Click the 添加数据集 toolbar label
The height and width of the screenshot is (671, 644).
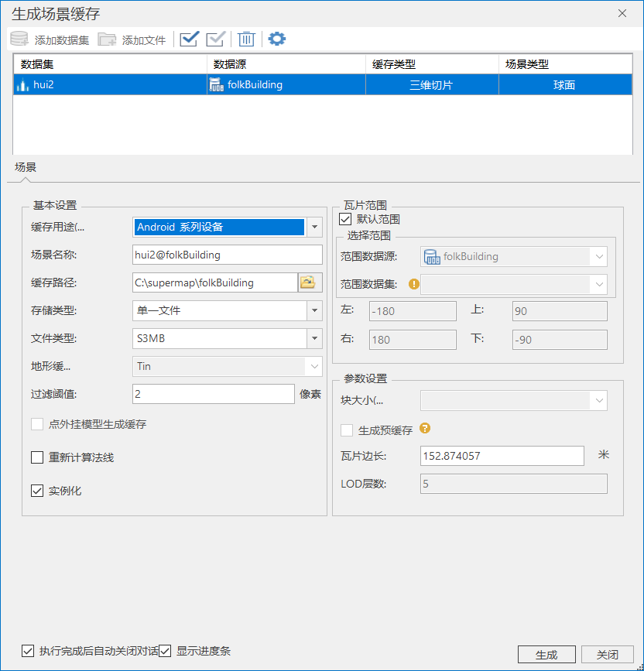(62, 39)
